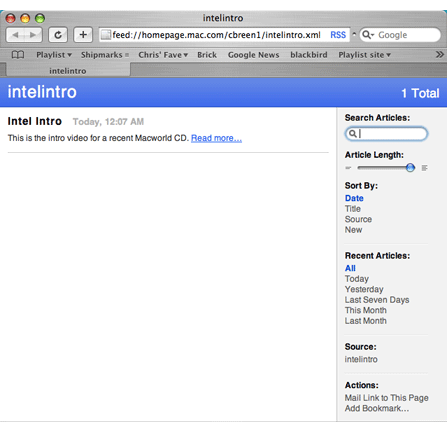
Task: Filter recent articles to Today
Action: click(357, 279)
